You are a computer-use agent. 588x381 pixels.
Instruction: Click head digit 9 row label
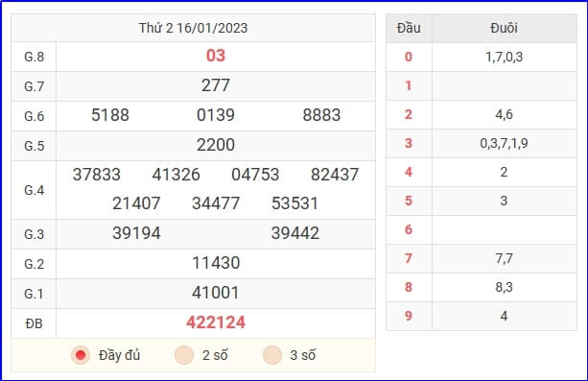(409, 316)
